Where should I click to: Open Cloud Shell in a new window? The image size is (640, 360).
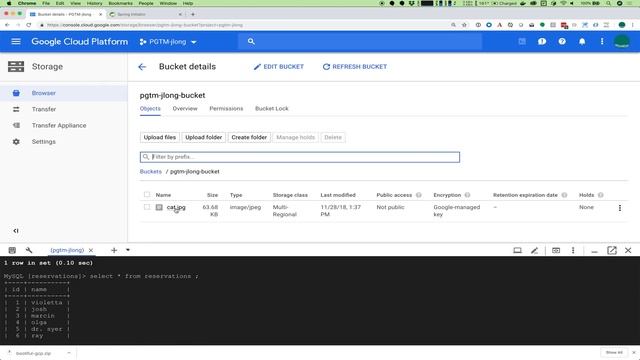(x=611, y=251)
